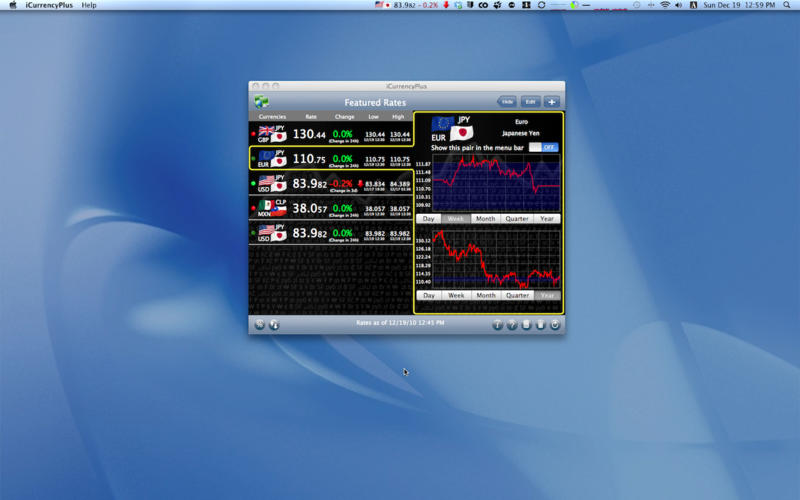Select the Quarter tab on the lower chart
Image resolution: width=800 pixels, height=500 pixels.
[517, 295]
